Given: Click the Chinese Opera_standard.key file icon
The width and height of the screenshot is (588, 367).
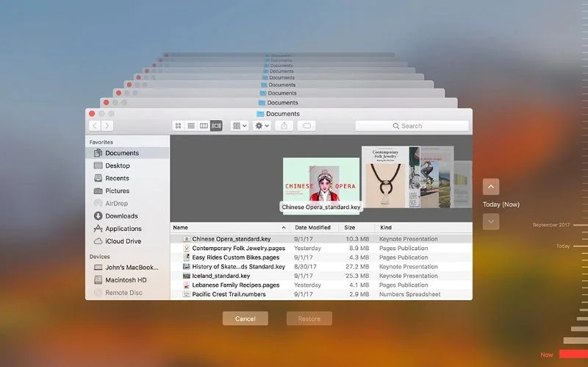Looking at the screenshot, I should click(187, 239).
